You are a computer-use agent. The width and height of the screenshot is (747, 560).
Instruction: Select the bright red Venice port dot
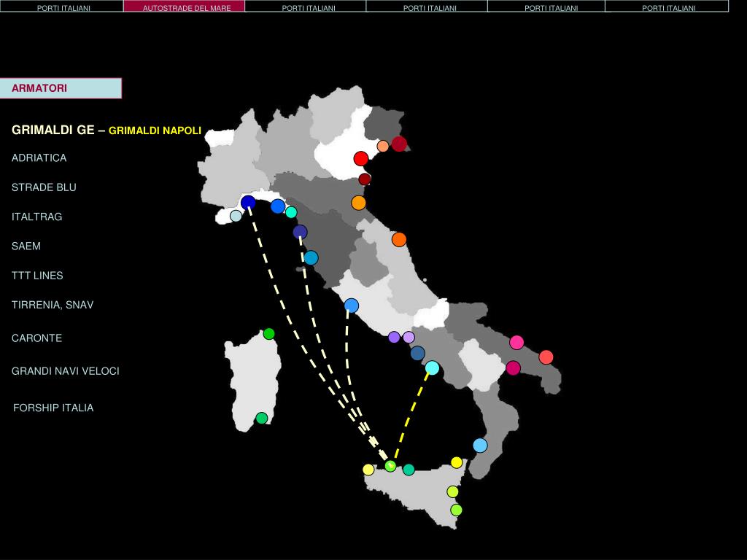tap(361, 158)
